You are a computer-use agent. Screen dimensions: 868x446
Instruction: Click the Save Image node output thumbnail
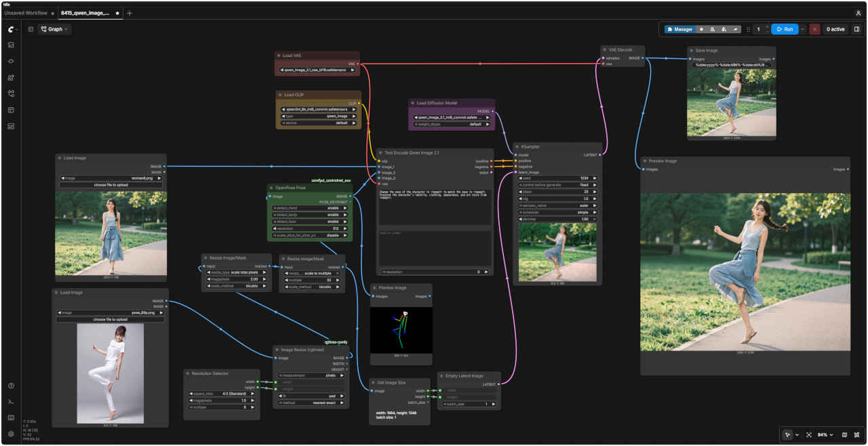(x=732, y=102)
